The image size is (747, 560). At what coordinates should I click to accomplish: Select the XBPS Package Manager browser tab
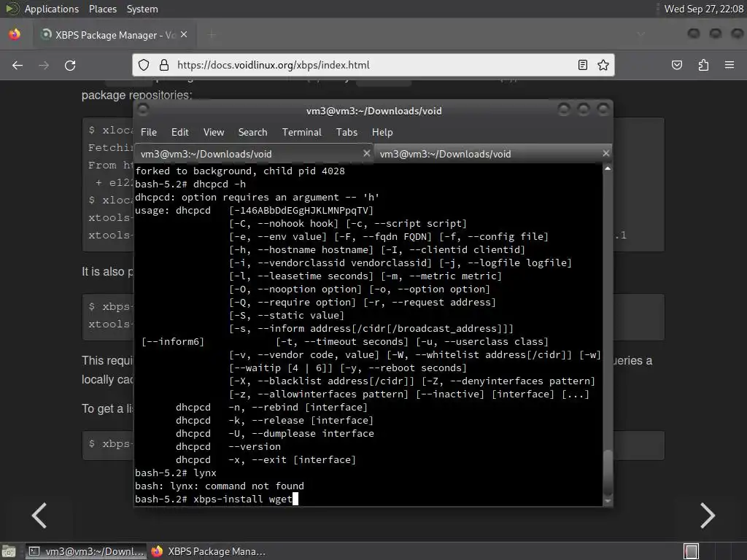pos(115,35)
